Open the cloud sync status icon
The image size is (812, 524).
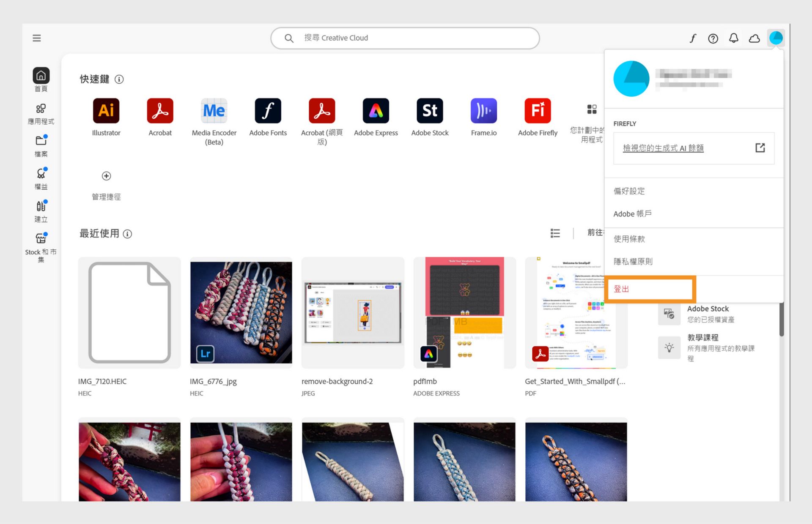pyautogui.click(x=754, y=38)
